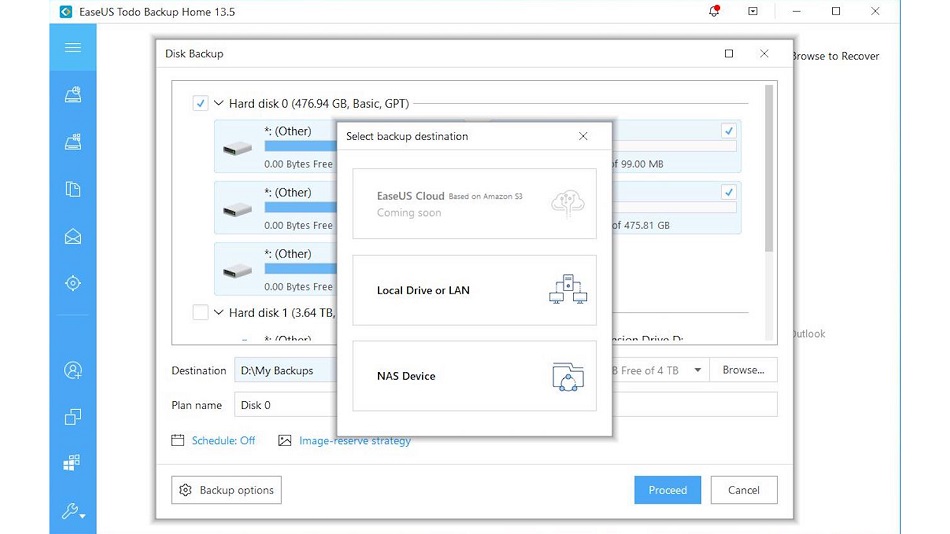Open the Mail backup sidebar icon
This screenshot has width=950, height=534.
[73, 236]
